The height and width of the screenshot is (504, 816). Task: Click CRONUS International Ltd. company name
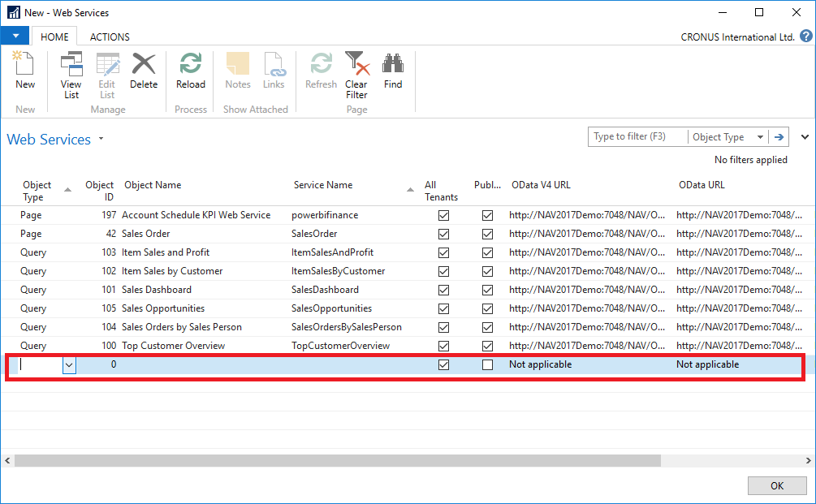[x=737, y=37]
